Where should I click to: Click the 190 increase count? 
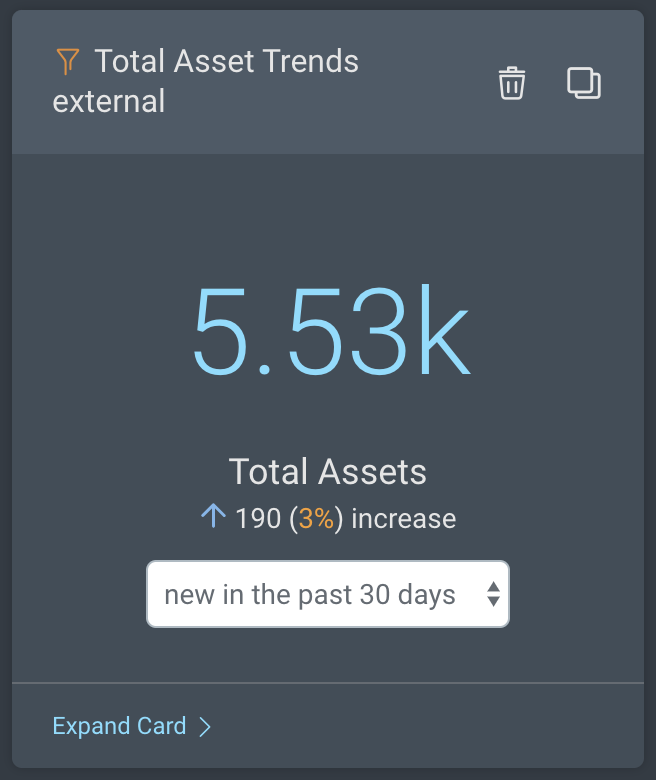[x=258, y=519]
